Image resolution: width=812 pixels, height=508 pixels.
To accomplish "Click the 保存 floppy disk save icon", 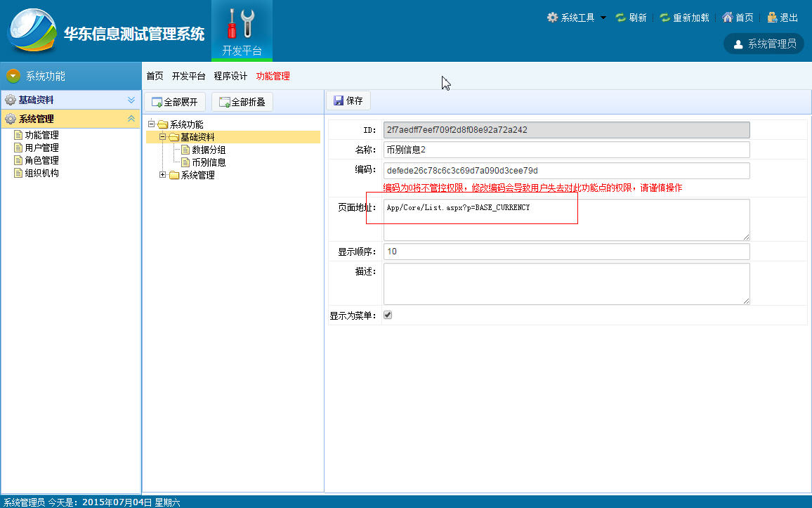I will 339,100.
